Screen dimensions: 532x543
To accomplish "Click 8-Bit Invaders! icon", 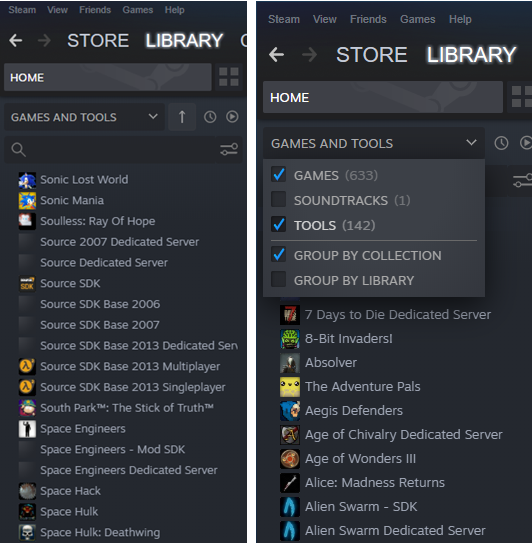I will point(290,339).
